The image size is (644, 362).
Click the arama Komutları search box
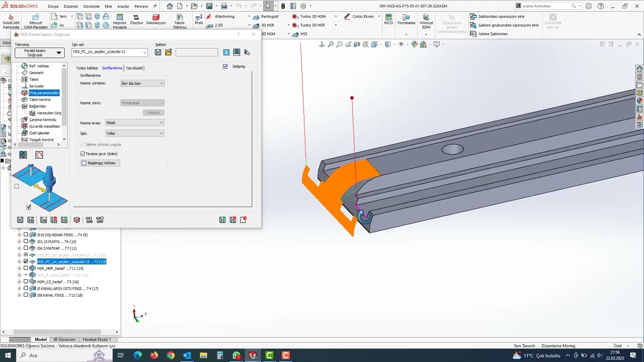546,6
